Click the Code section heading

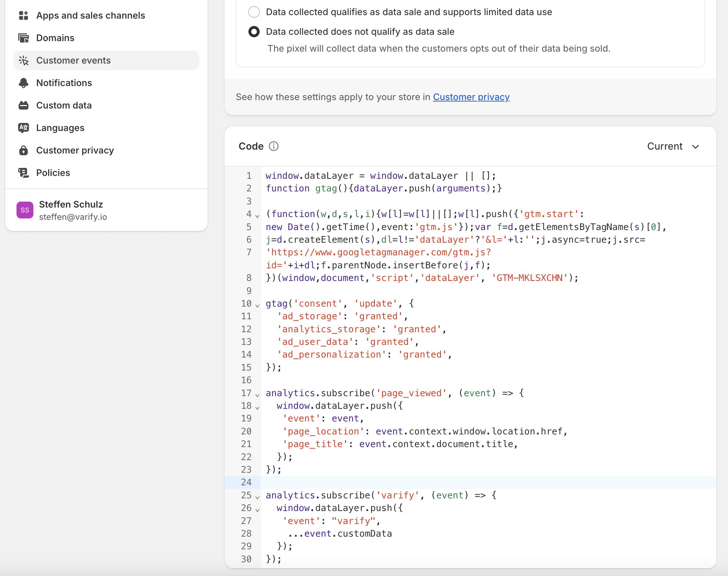pyautogui.click(x=251, y=146)
